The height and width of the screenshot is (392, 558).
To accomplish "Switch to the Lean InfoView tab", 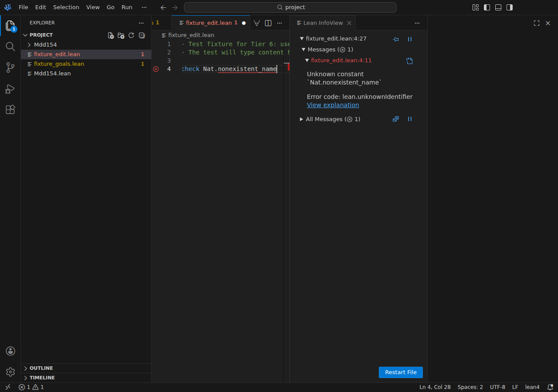I will point(323,23).
